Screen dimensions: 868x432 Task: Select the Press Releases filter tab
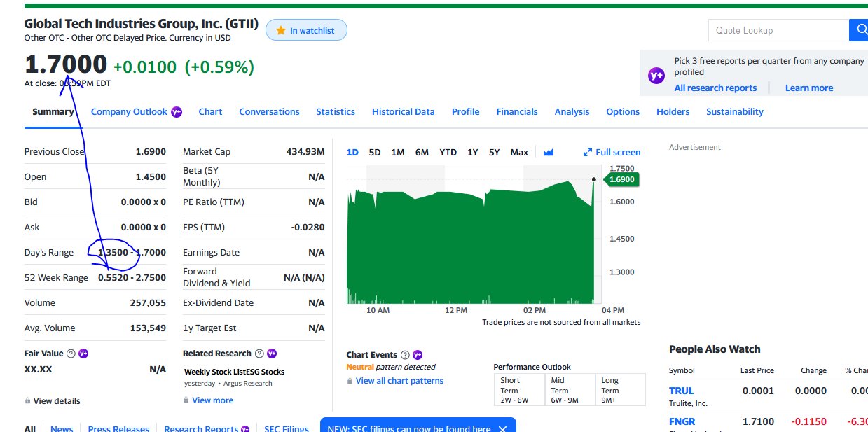[118, 428]
